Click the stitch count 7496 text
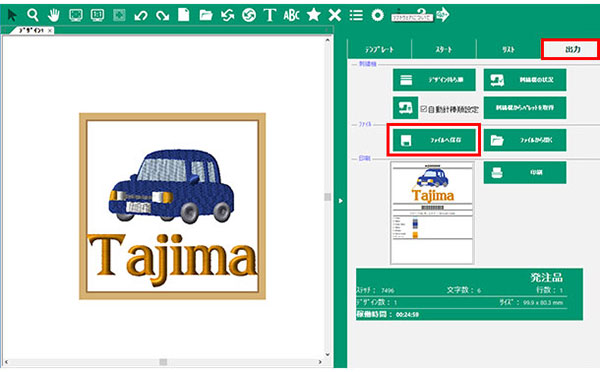600x372 pixels. tap(376, 290)
